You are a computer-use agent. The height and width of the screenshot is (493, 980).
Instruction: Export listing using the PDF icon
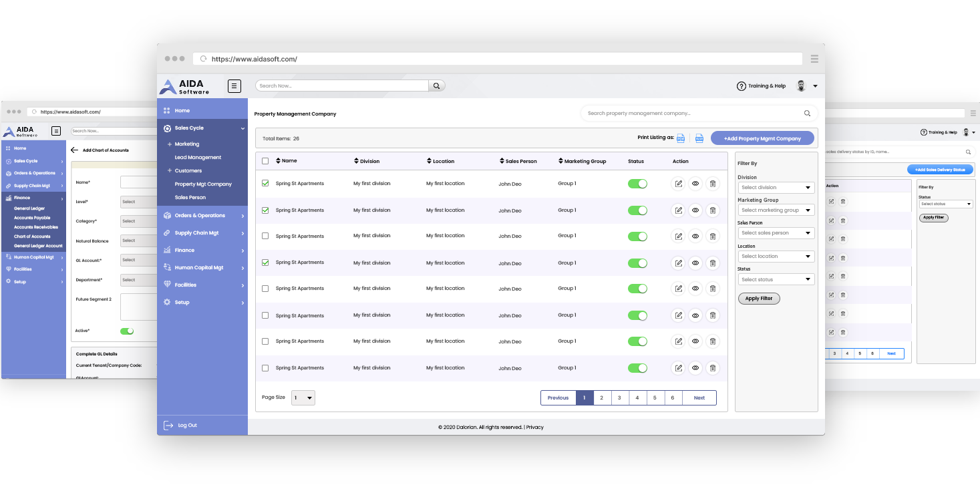tap(681, 138)
